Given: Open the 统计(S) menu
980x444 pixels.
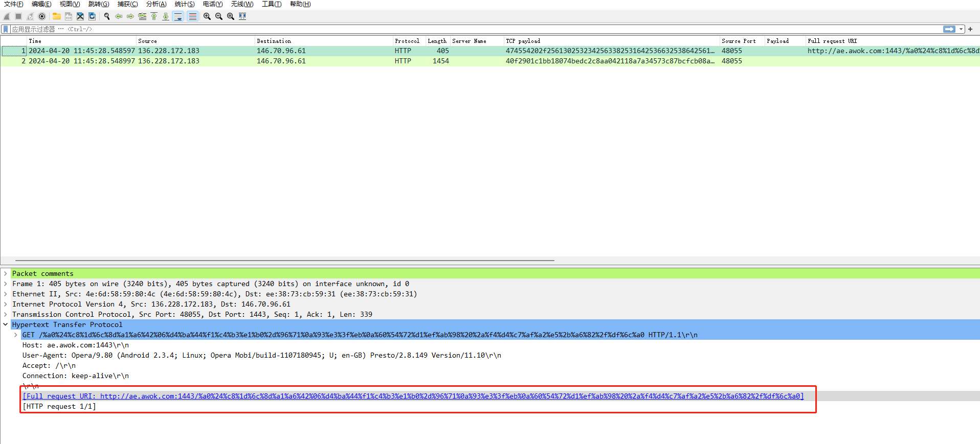Looking at the screenshot, I should coord(185,4).
